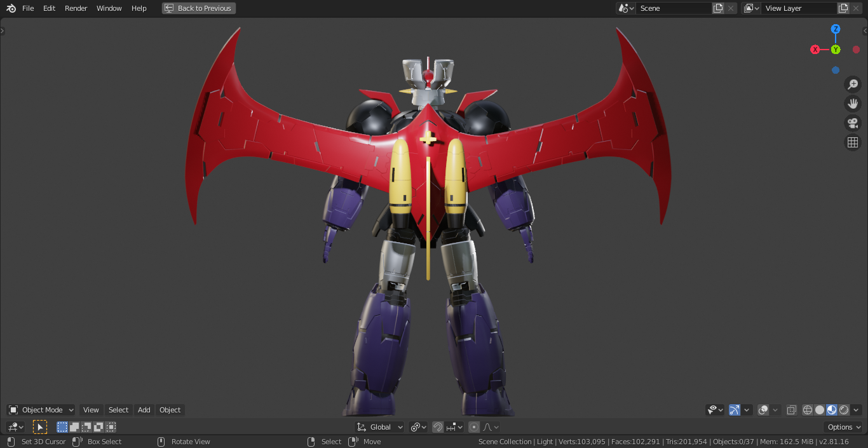Open the viewport View menu
This screenshot has height=448, width=868.
[x=91, y=410]
